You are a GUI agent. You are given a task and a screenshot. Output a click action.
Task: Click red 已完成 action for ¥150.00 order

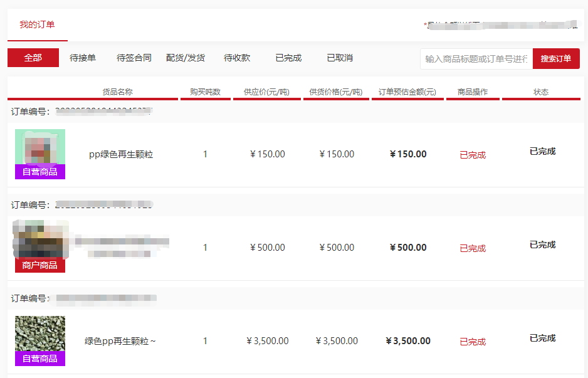(473, 155)
